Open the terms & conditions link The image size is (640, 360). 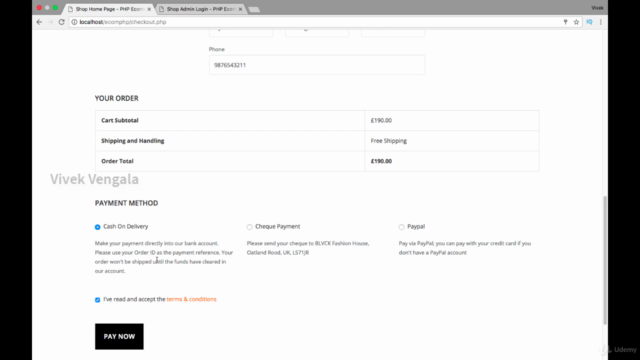191,299
